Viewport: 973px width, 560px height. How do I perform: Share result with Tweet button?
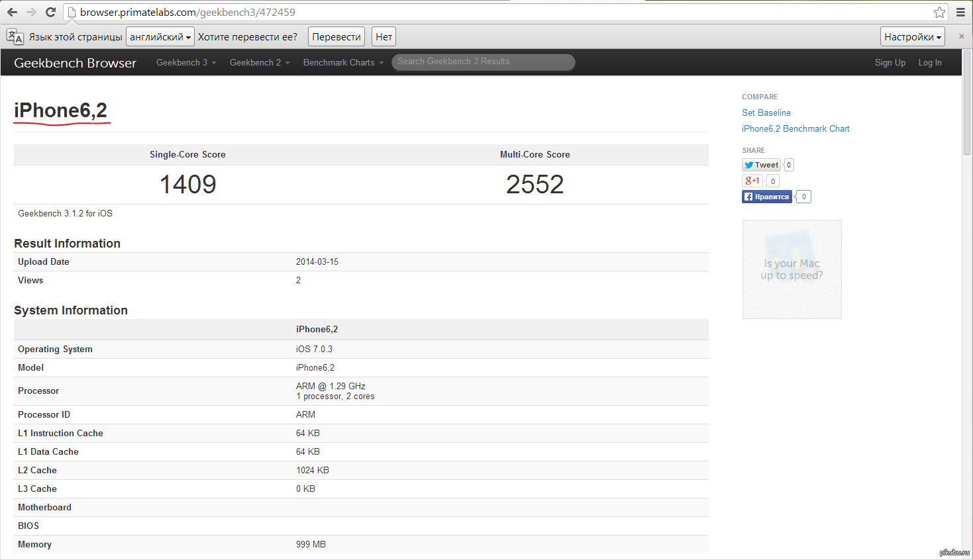761,165
